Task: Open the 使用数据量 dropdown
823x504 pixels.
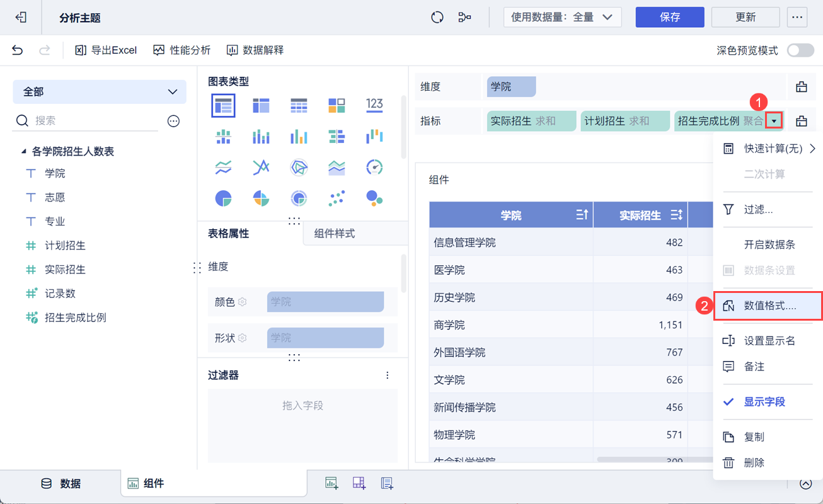Action: 563,18
